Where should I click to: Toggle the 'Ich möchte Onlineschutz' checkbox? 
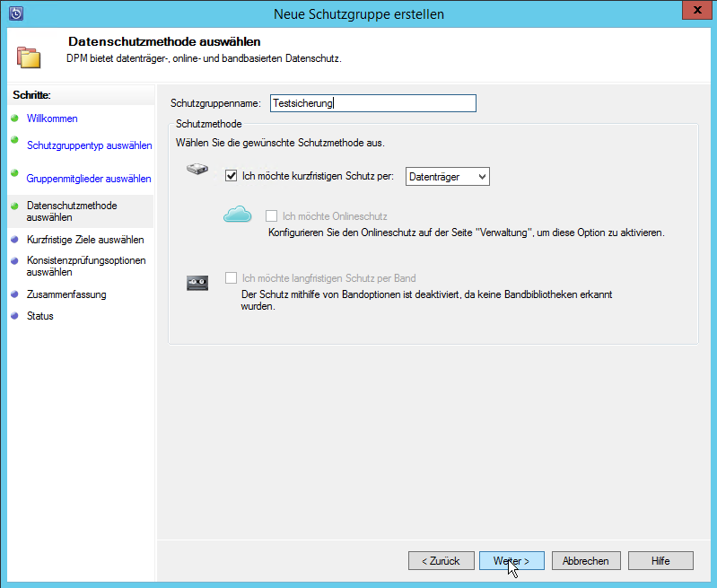[x=272, y=216]
